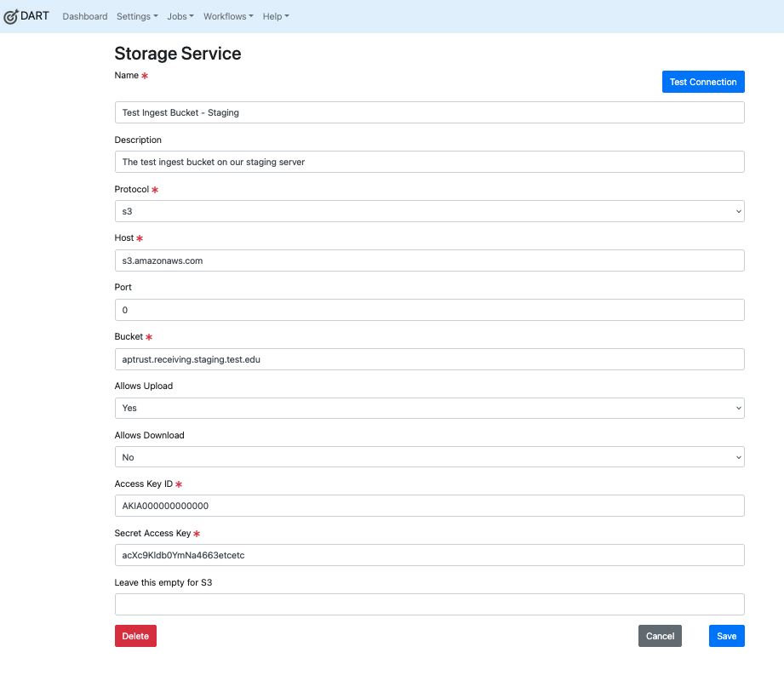Navigate to the Dashboard
This screenshot has width=784, height=681.
84,16
